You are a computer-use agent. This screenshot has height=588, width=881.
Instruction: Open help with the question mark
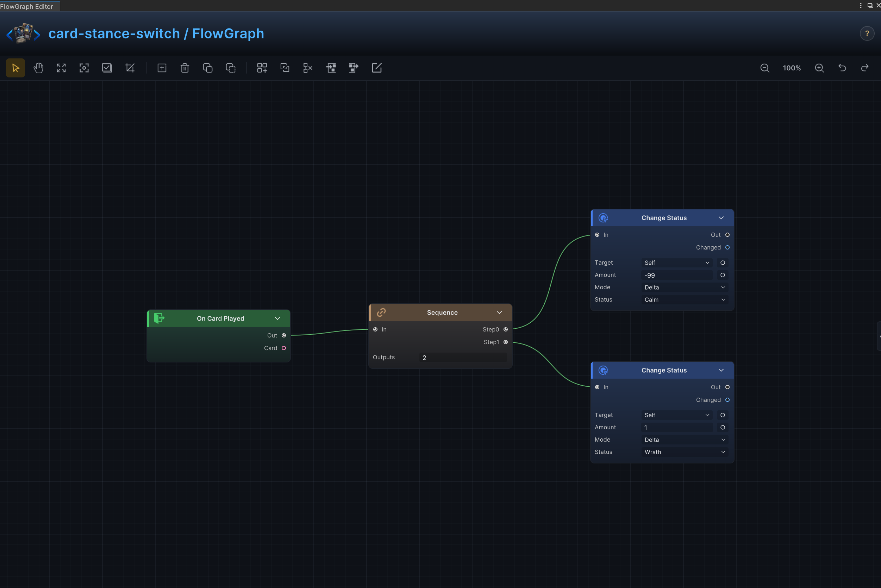[867, 33]
